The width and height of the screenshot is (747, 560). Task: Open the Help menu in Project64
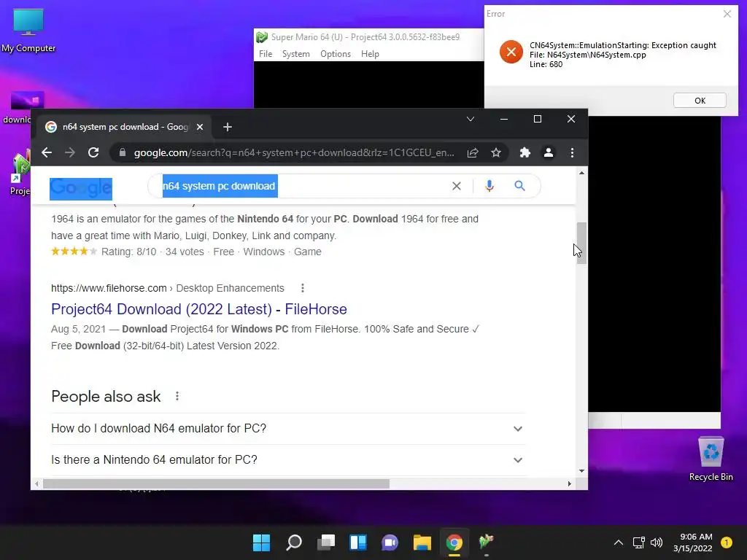[x=370, y=54]
